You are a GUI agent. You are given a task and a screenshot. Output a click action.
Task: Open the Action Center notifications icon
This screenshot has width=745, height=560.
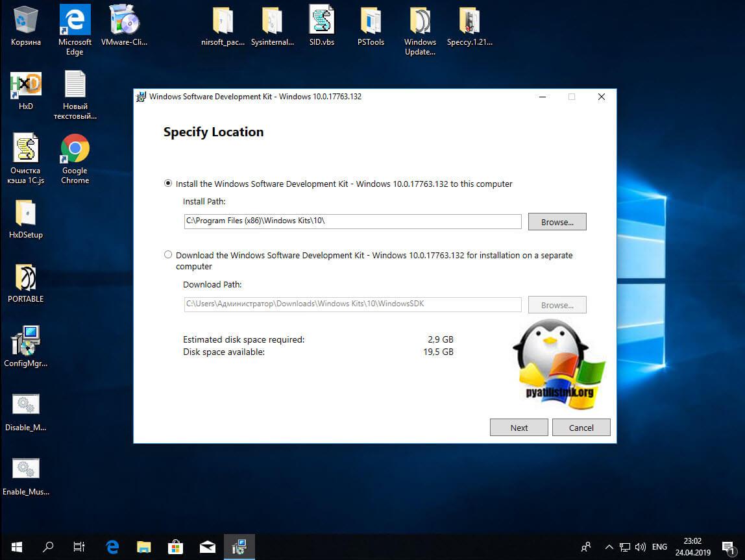[728, 547]
